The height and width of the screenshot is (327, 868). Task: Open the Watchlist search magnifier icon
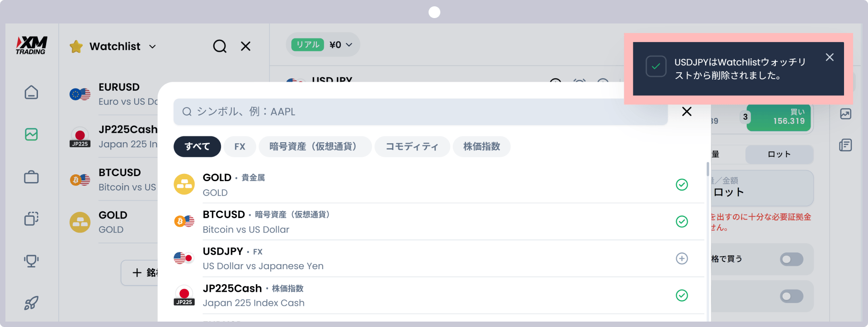coord(220,46)
